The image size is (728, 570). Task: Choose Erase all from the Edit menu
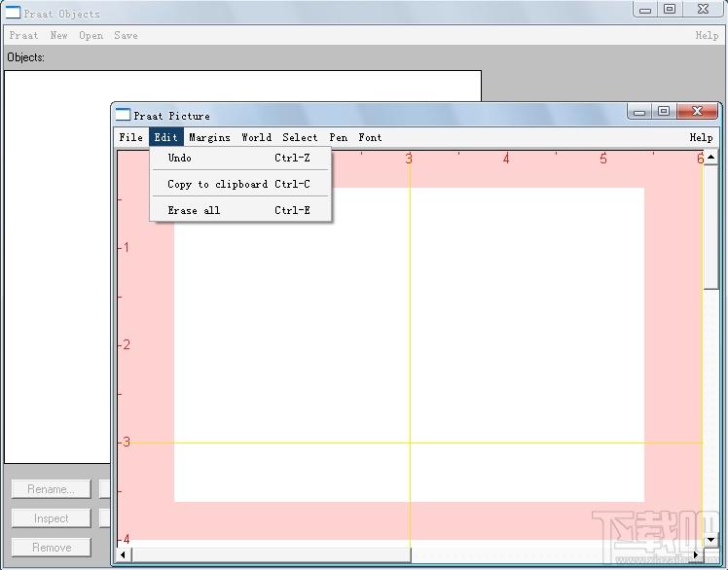tap(240, 210)
